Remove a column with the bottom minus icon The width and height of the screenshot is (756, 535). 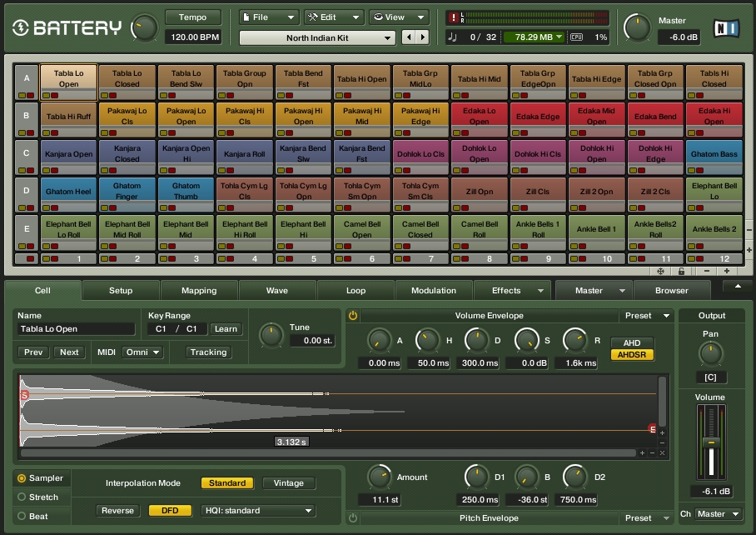tap(706, 271)
